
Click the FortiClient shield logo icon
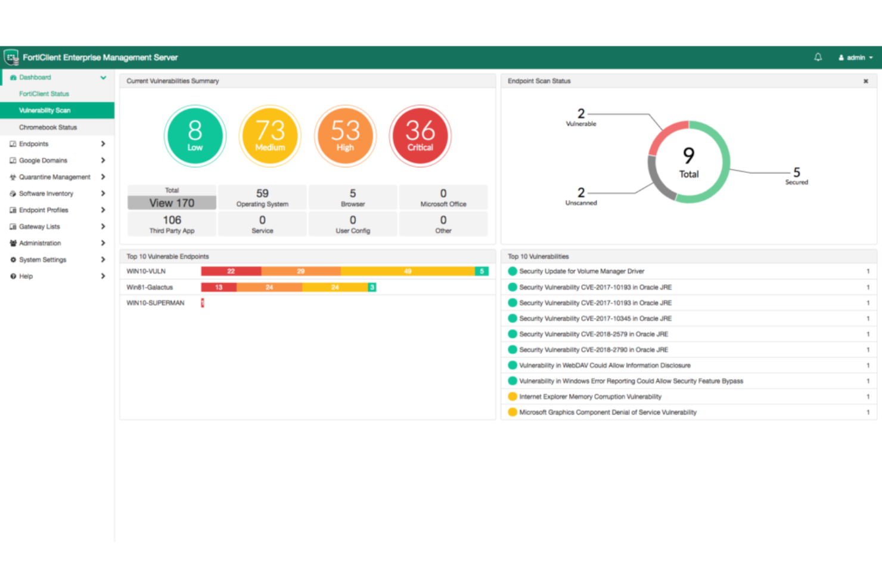point(11,57)
